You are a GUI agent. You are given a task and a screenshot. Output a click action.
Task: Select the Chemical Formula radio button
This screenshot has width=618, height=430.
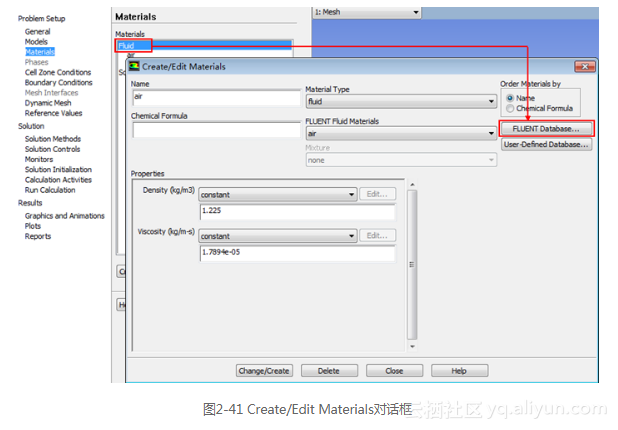tap(510, 108)
